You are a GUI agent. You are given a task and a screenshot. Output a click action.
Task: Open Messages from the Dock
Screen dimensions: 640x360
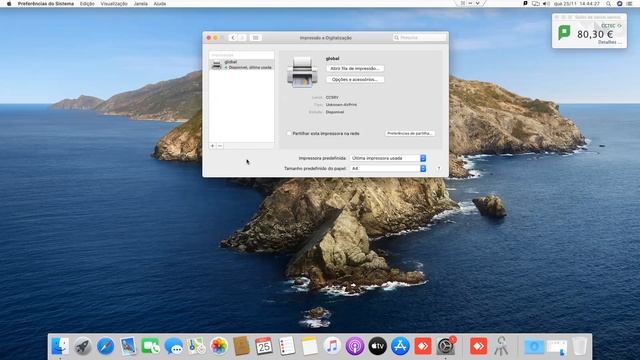pos(173,346)
